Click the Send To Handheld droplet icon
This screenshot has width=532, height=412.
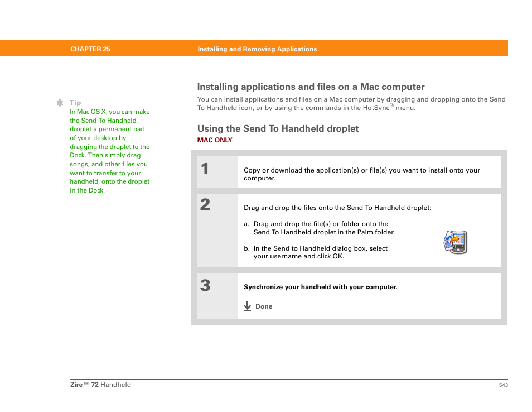pos(456,242)
